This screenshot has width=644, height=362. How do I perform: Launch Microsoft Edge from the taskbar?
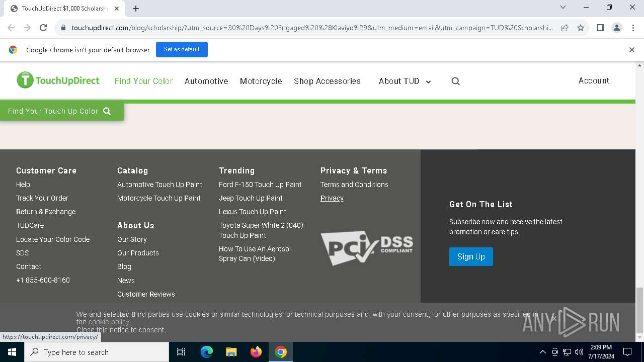point(207,352)
